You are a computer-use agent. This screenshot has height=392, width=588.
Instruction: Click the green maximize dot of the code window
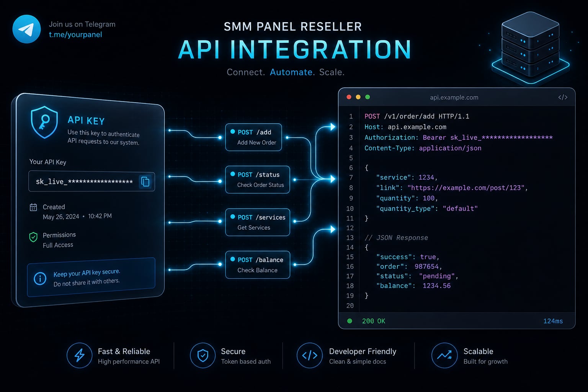click(x=367, y=97)
